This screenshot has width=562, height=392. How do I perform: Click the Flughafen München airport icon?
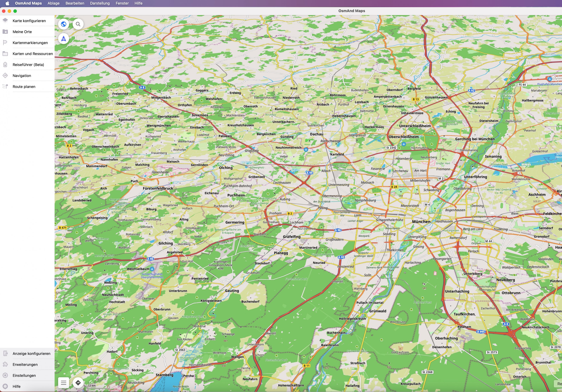(x=550, y=79)
